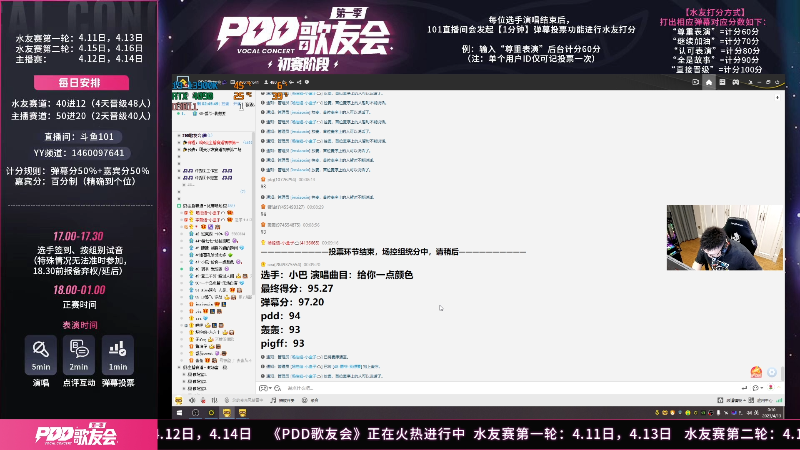
Task: Click the small red microphone icon near send
Action: coord(770,388)
